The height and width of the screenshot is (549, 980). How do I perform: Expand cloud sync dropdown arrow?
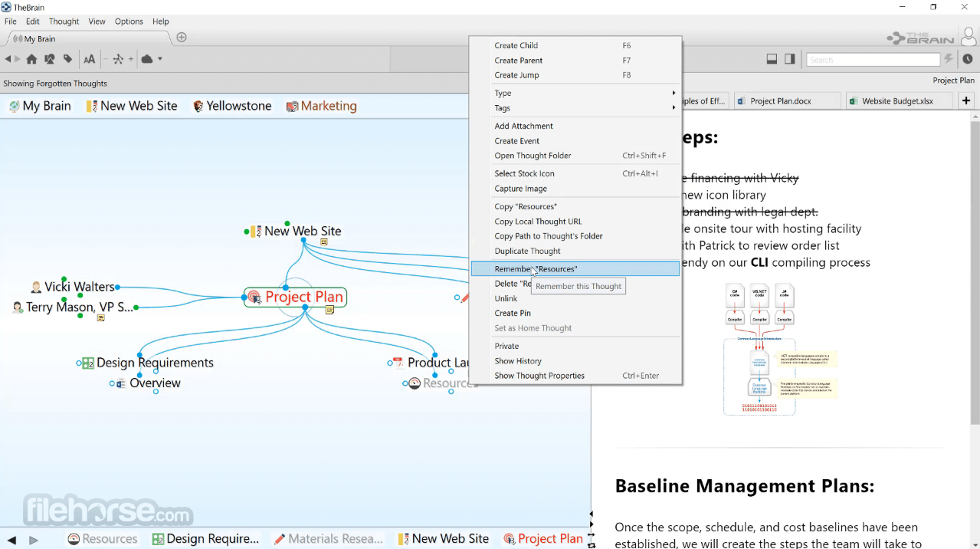coord(160,59)
